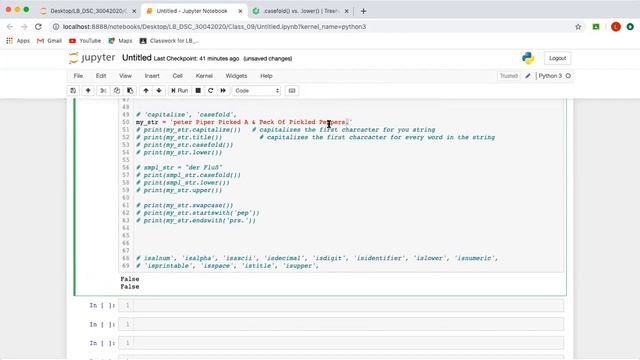Restart kernel and run all cells icon
Viewport: 640px width, 360px height.
pyautogui.click(x=223, y=91)
